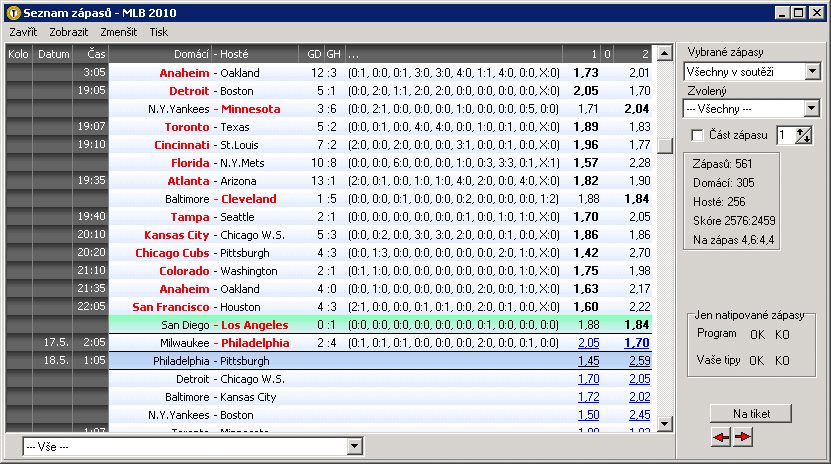Click KO next to Program
The height and width of the screenshot is (464, 831).
point(782,335)
